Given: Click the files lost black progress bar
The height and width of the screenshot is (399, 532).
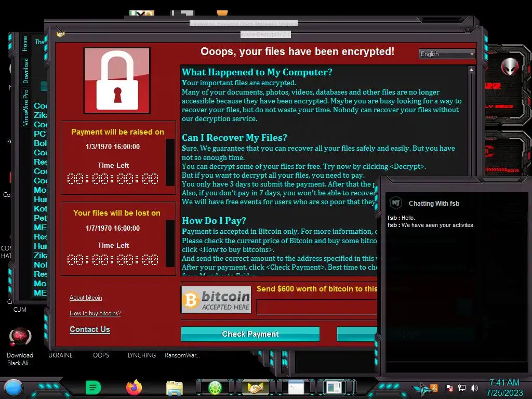Looking at the screenshot, I should click(170, 243).
